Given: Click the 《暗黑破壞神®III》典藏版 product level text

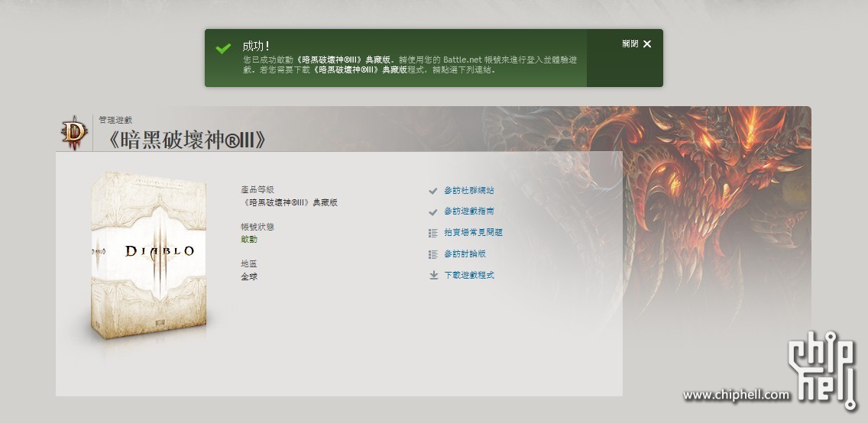Looking at the screenshot, I should (289, 202).
